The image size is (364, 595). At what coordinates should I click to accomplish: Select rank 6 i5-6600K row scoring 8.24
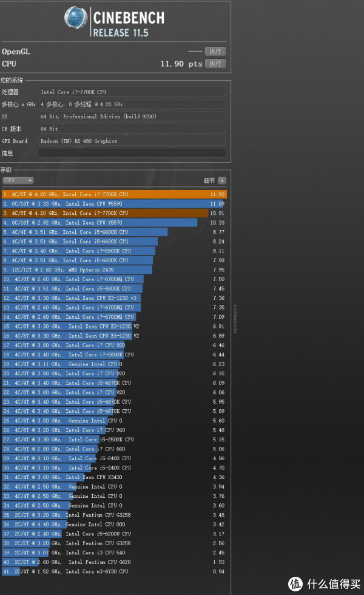pyautogui.click(x=114, y=242)
